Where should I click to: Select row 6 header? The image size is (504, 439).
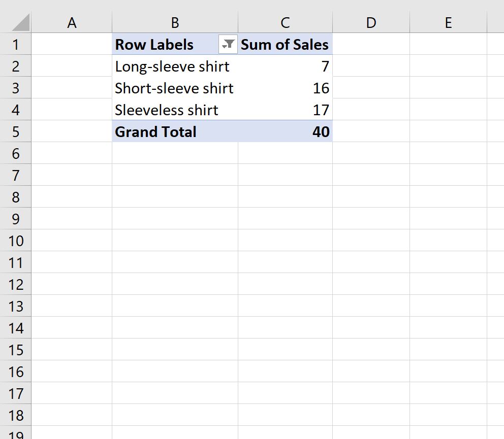click(15, 153)
